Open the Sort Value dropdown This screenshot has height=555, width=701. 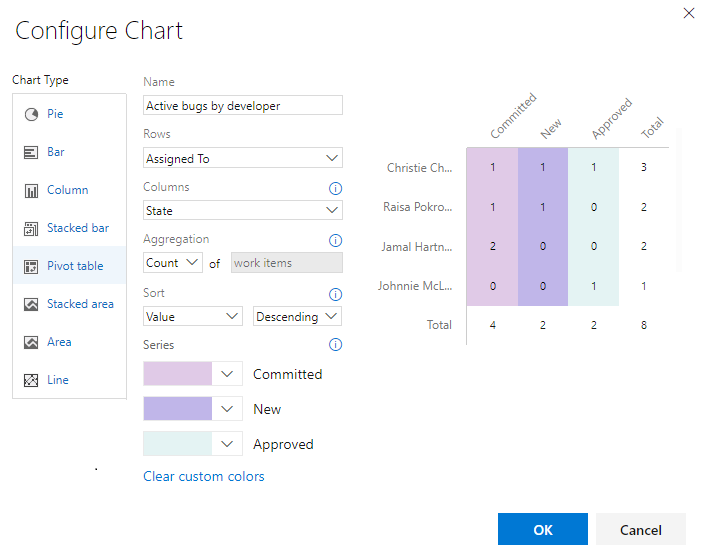[193, 316]
